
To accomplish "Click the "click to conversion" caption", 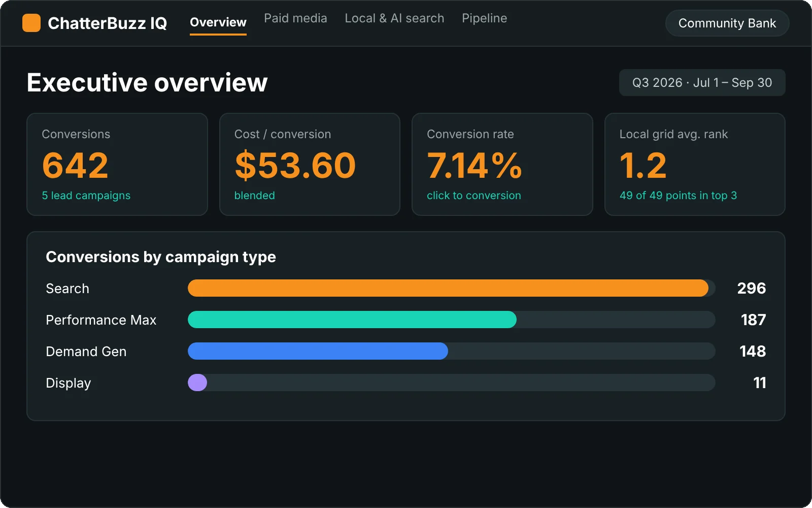I will pos(474,196).
